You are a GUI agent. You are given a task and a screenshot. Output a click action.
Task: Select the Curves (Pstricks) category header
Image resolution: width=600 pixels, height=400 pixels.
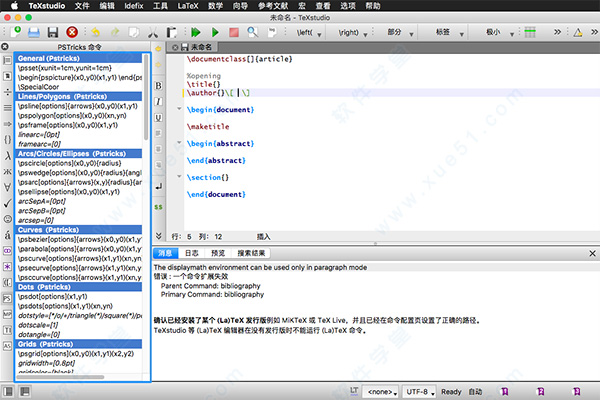point(78,230)
